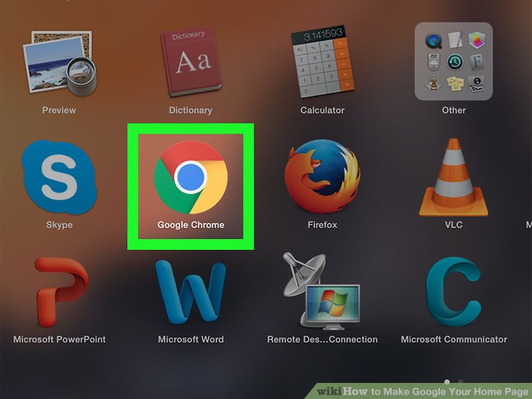Click the Calculator label text
Viewport: 532px width, 399px height.
point(322,110)
